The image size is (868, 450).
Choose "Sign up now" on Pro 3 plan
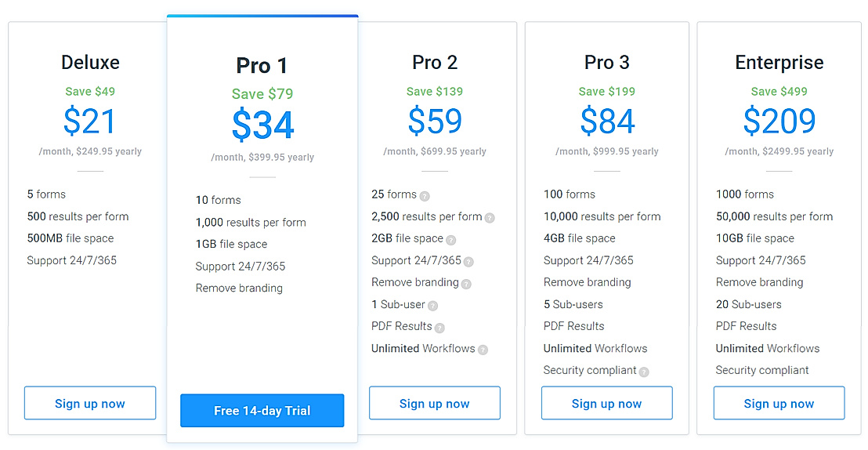[607, 403]
